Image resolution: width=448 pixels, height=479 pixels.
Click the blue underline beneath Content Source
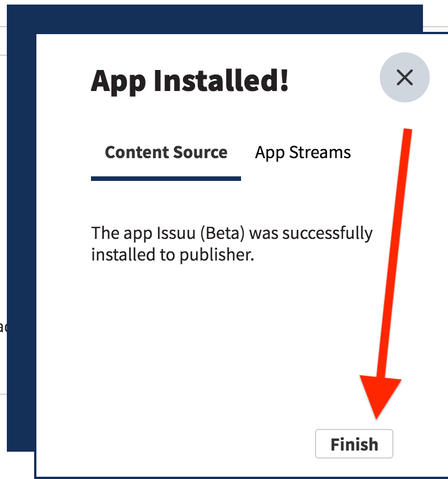[166, 179]
